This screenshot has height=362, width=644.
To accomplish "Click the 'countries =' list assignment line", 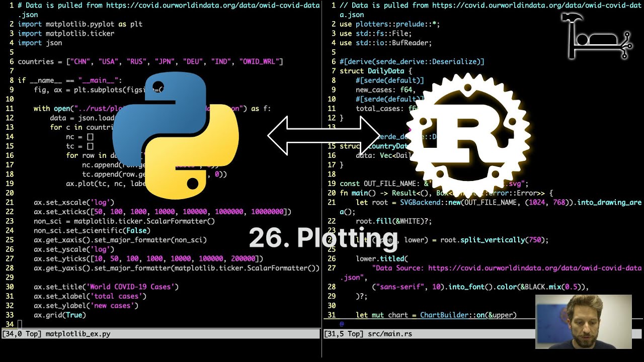I will point(150,62).
